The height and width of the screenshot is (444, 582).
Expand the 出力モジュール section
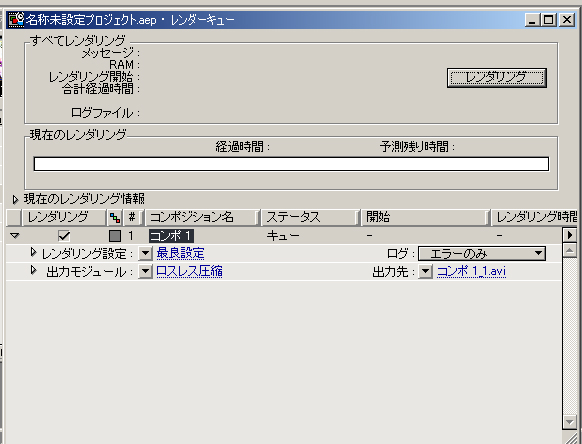point(33,270)
